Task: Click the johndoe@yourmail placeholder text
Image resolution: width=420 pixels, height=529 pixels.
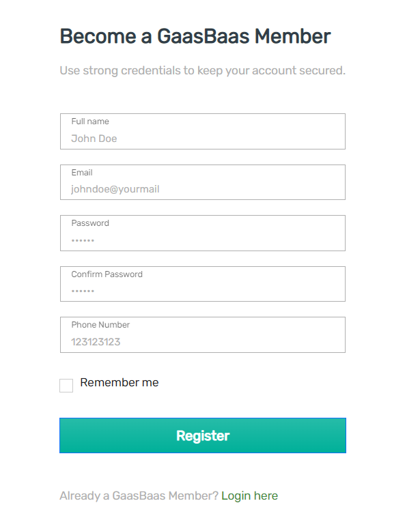Action: 115,189
